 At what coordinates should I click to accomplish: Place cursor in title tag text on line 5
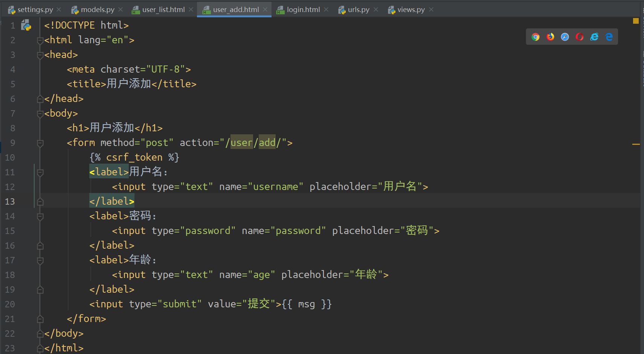129,84
